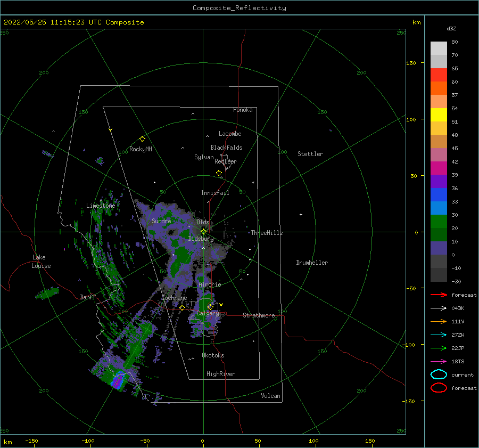
Task: Click the Innisfail city label
Action: pyautogui.click(x=215, y=193)
